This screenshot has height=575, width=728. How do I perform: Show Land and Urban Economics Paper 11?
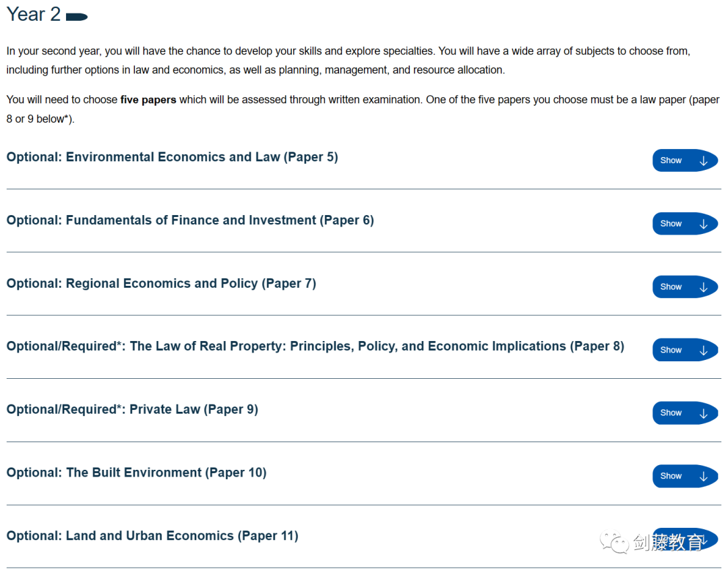[685, 539]
